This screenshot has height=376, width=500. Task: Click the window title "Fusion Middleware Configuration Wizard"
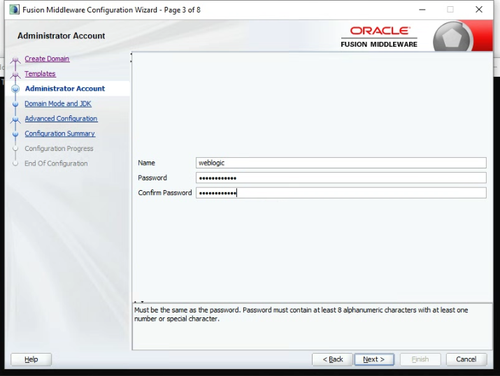click(x=90, y=10)
